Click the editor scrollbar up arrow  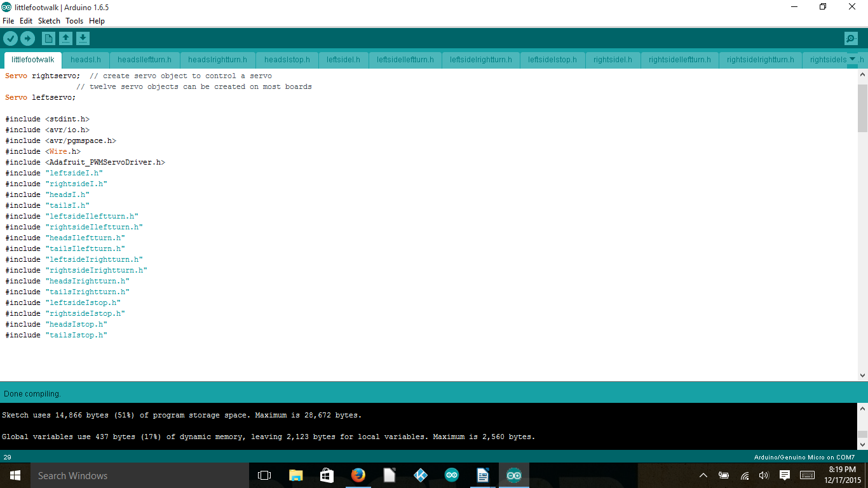pos(862,75)
